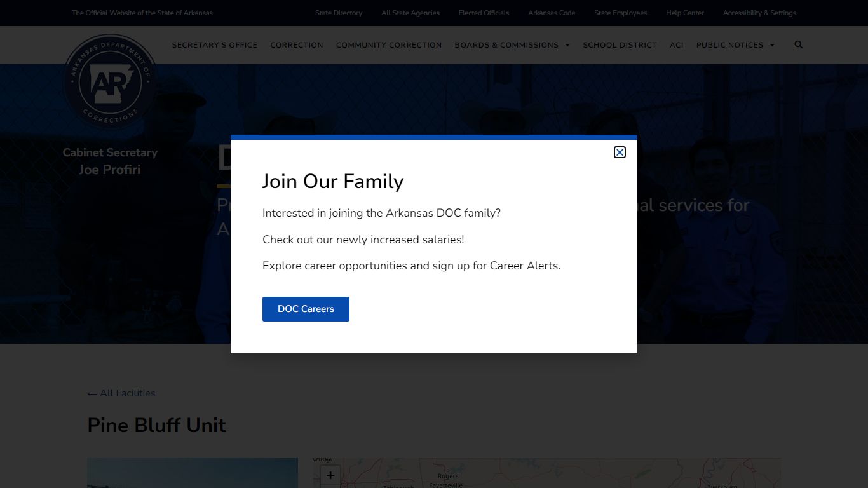Expand Public Notices dropdown arrow
This screenshot has width=868, height=488.
tap(772, 45)
